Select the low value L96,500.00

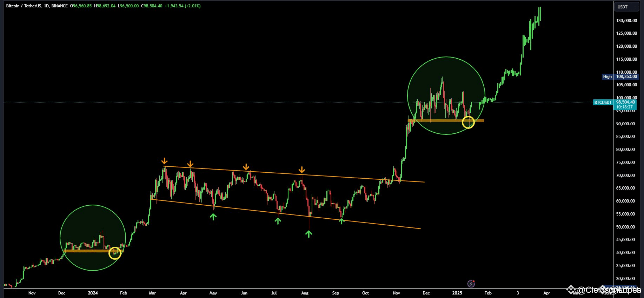coord(128,6)
